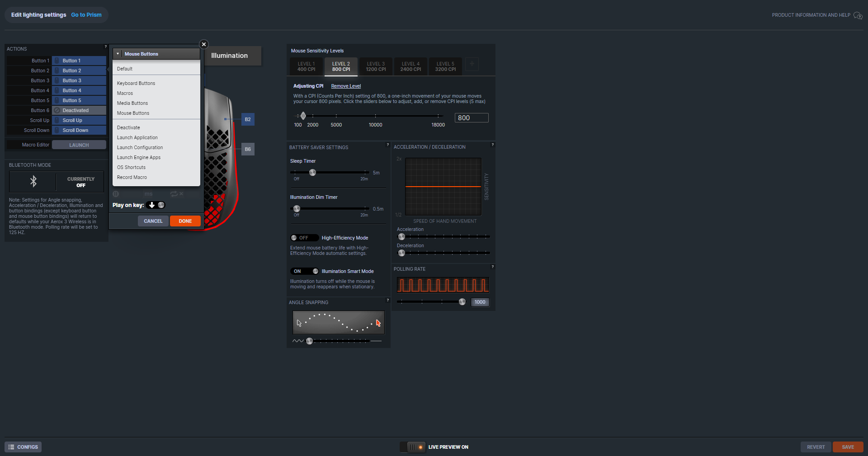Click the Configs list icon
Image resolution: width=868 pixels, height=456 pixels.
(x=11, y=447)
